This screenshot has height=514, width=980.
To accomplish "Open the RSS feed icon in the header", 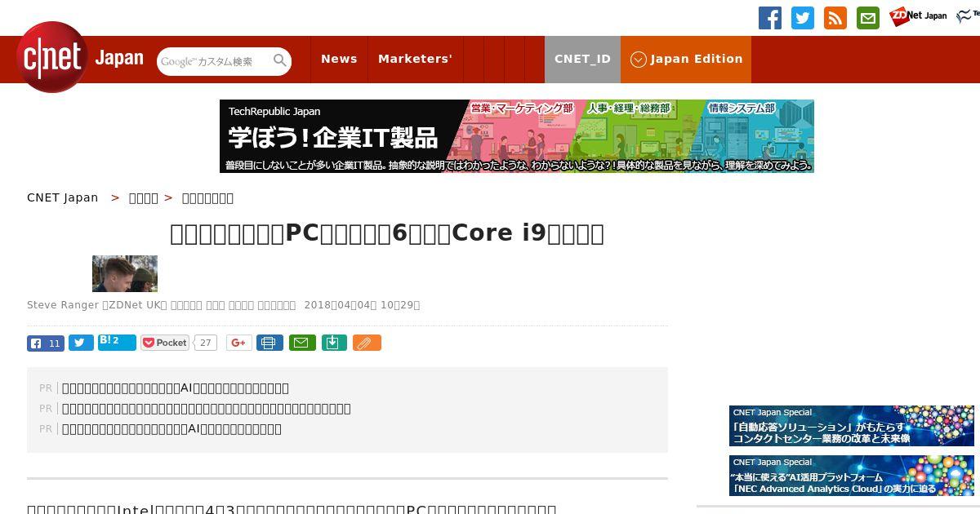I will pos(835,18).
